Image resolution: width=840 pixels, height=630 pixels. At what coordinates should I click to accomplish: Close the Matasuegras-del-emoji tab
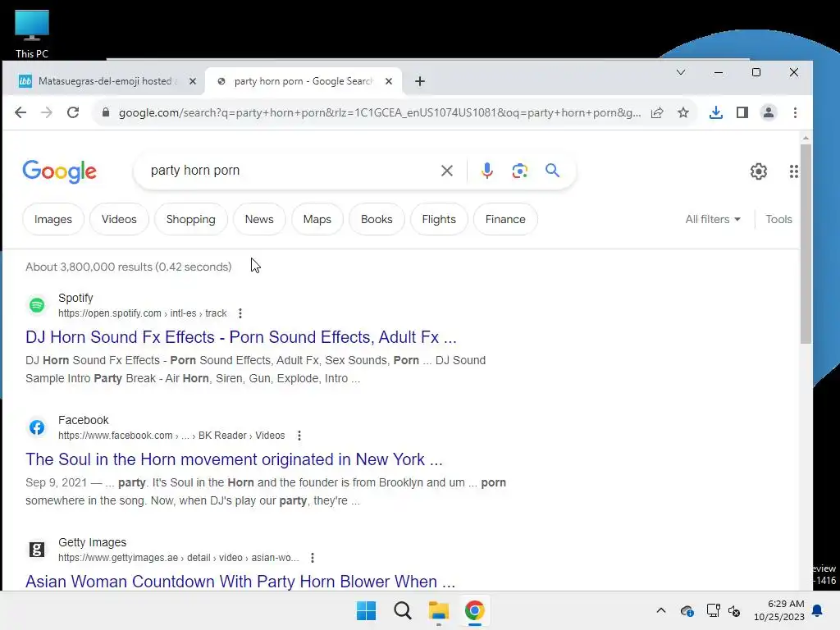[193, 81]
